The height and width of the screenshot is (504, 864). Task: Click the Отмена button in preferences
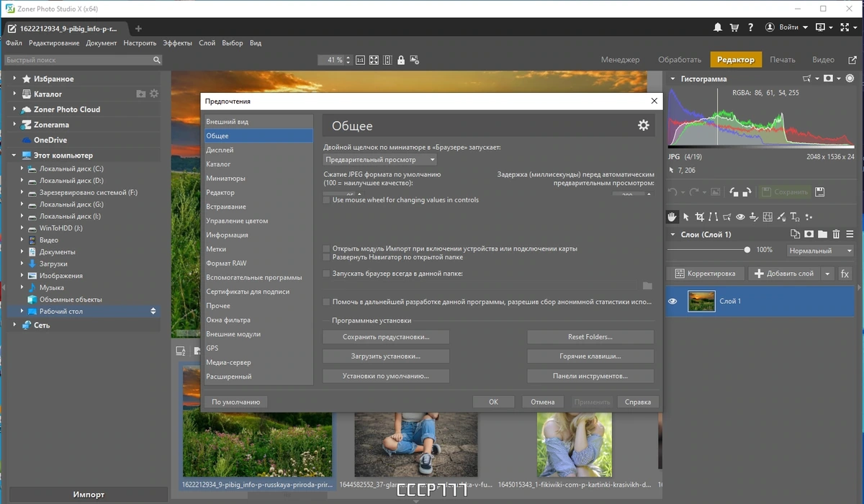click(543, 402)
